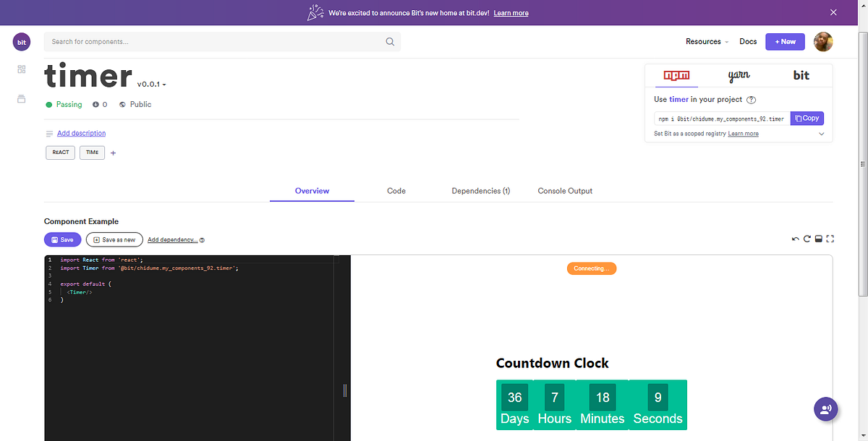The image size is (868, 441).
Task: Open the Resources dropdown menu
Action: pos(706,41)
